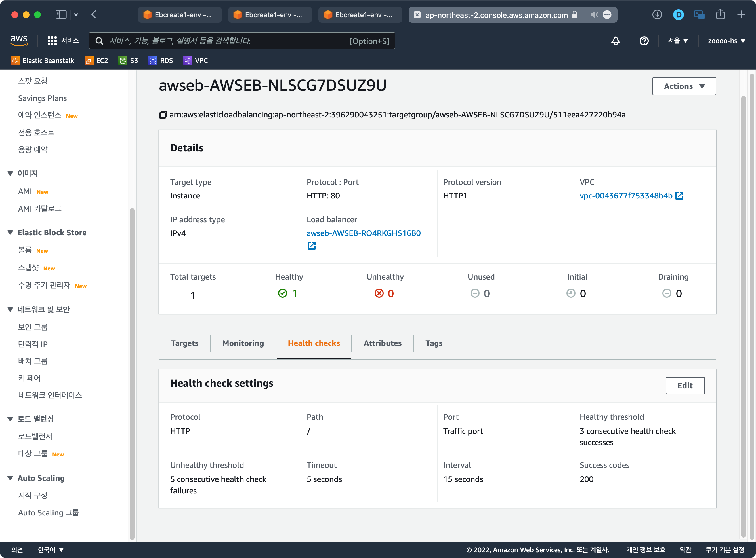Click the healthy green check icon
The height and width of the screenshot is (558, 756).
tap(283, 293)
